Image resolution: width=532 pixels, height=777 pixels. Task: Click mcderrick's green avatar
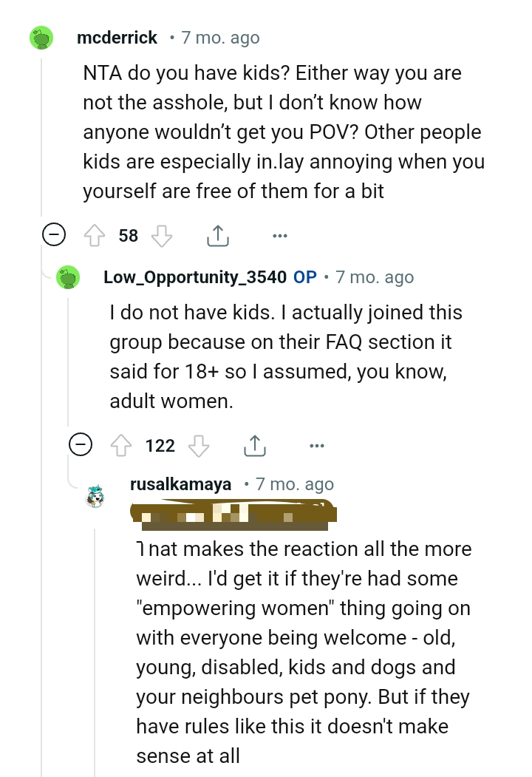(44, 38)
